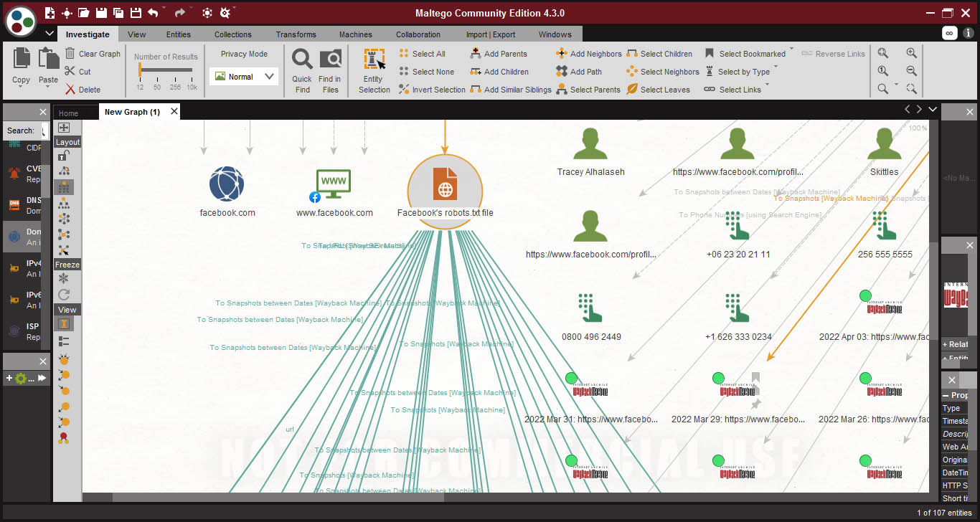Click the Delete button in ribbon
Image resolution: width=980 pixels, height=522 pixels.
point(83,90)
